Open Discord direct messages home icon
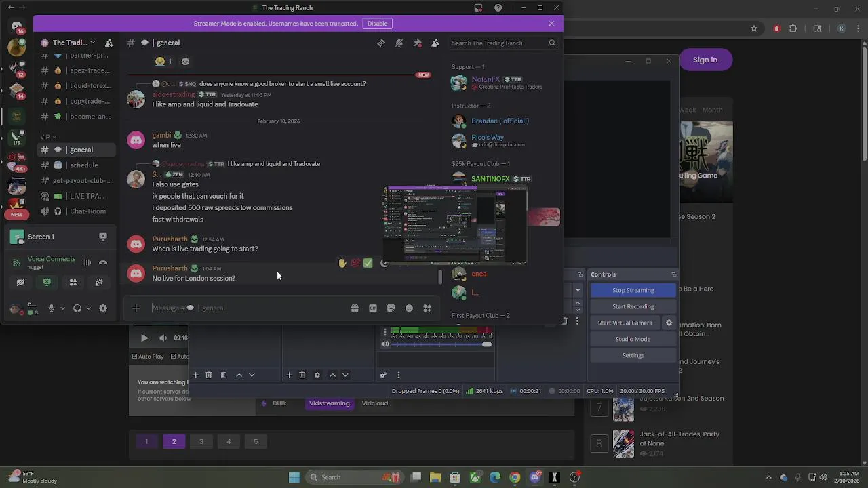This screenshot has height=488, width=868. pyautogui.click(x=17, y=26)
